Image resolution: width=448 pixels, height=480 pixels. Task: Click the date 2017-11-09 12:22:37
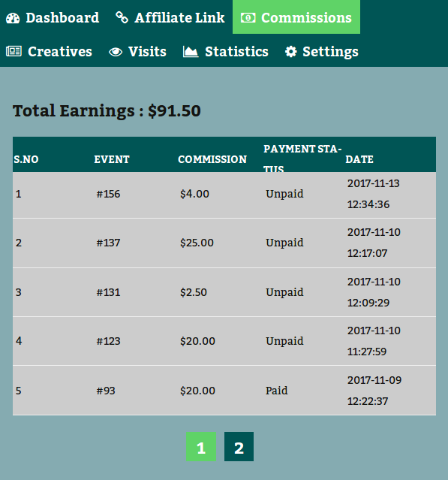coord(374,391)
